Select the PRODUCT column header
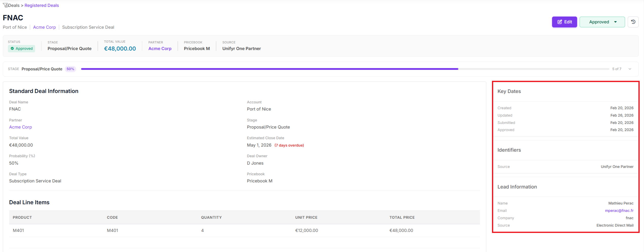This screenshot has height=252, width=644. [x=22, y=217]
